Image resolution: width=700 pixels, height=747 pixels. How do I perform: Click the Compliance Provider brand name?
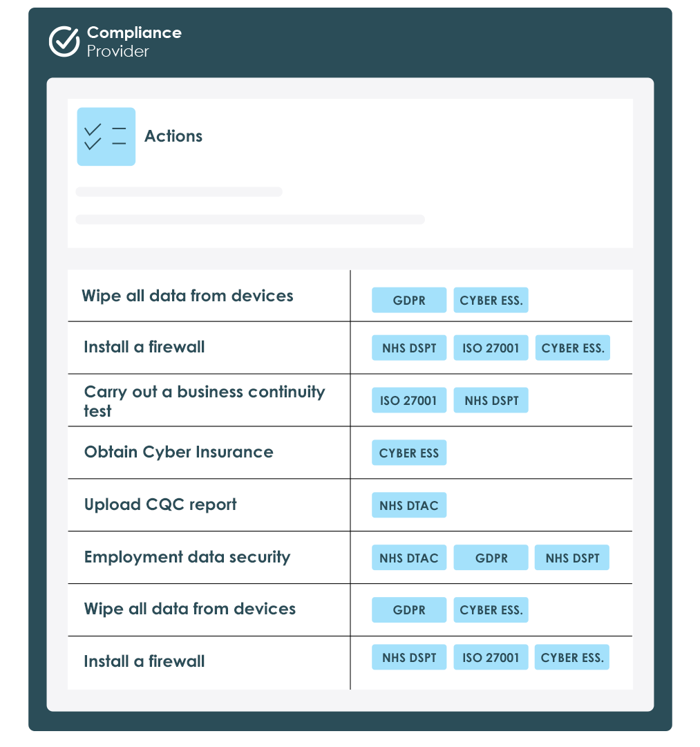tap(134, 41)
